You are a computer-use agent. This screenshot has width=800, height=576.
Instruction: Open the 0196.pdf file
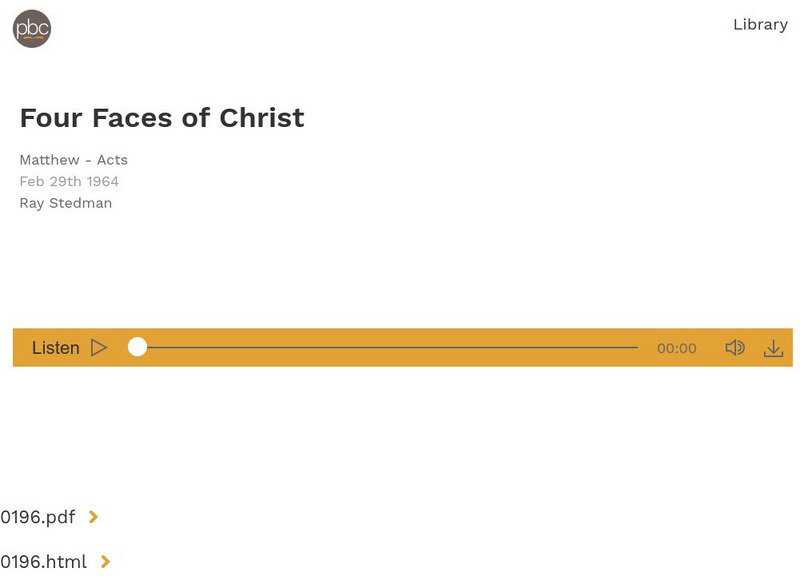[38, 517]
